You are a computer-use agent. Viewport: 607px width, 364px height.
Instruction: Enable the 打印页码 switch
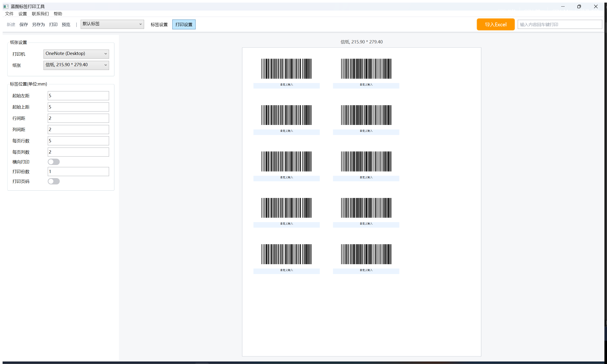(54, 181)
